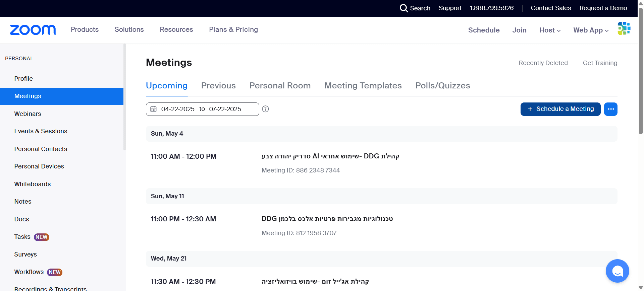Open Webinars in the sidebar
The width and height of the screenshot is (644, 291).
pos(28,114)
